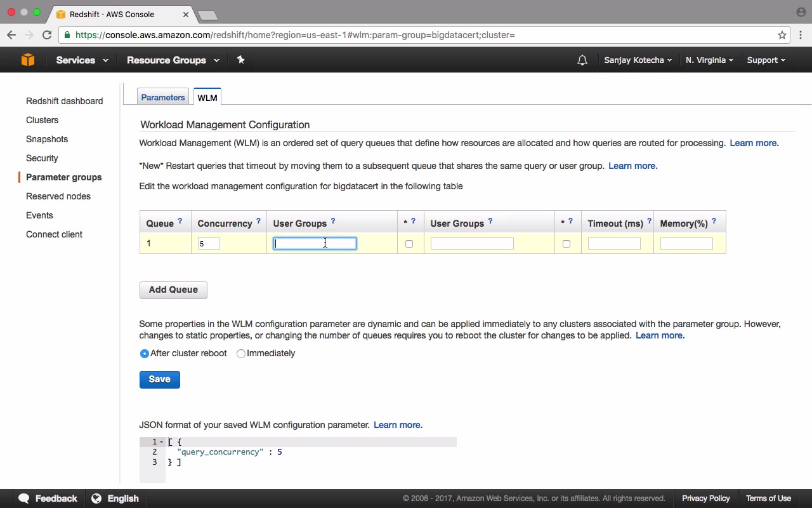Click the help icon beside the Concurrency header
Screen dimensions: 812x508
point(258,221)
